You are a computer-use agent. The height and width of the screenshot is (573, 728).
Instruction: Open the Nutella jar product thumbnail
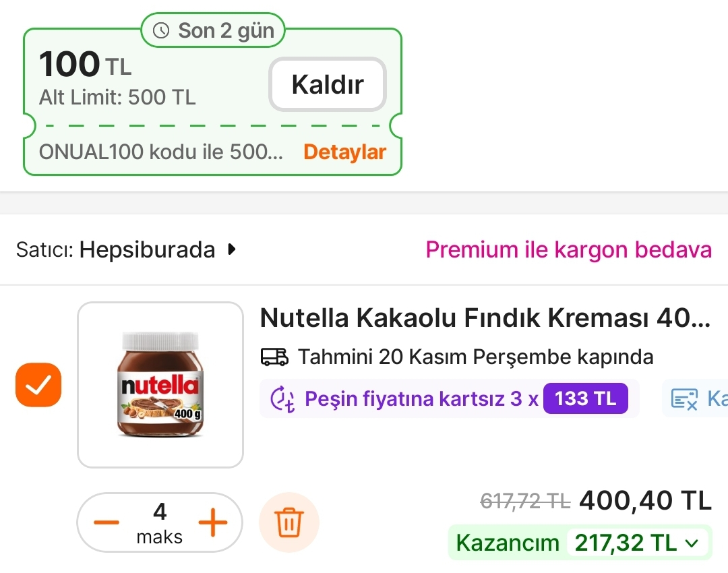point(160,385)
